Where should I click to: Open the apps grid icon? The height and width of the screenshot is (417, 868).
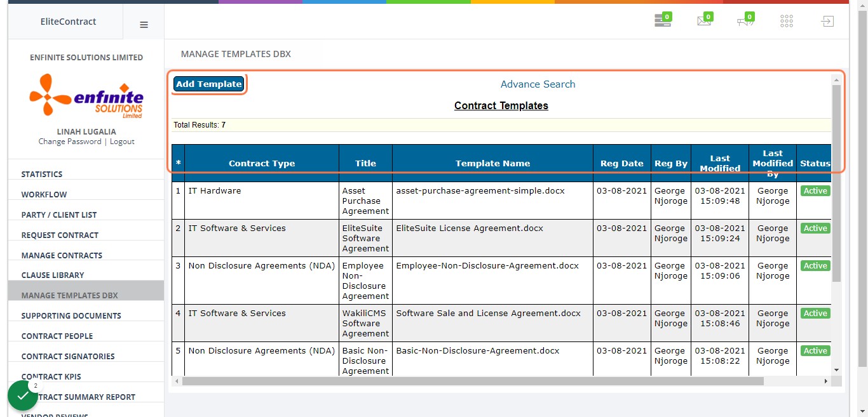787,21
